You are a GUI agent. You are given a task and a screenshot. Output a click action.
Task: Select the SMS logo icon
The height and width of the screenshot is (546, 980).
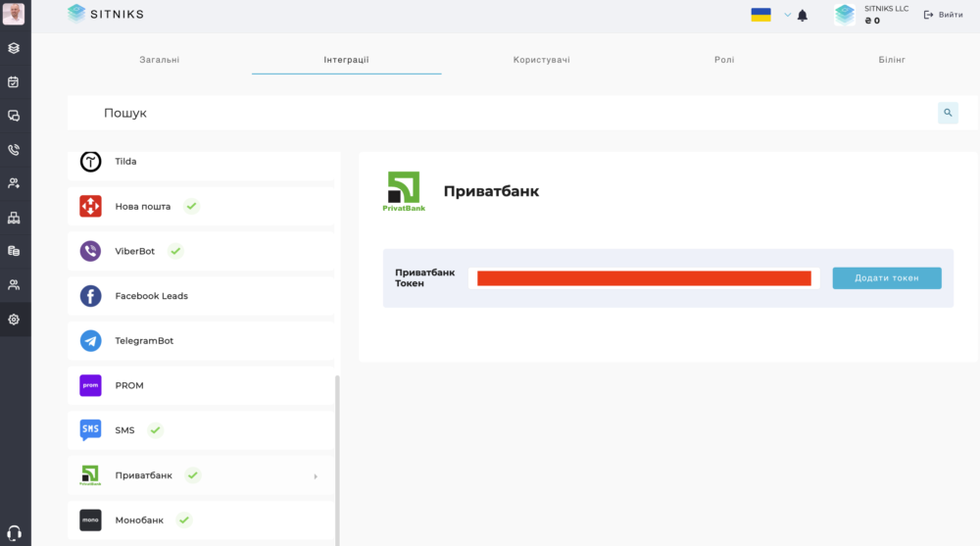(90, 430)
